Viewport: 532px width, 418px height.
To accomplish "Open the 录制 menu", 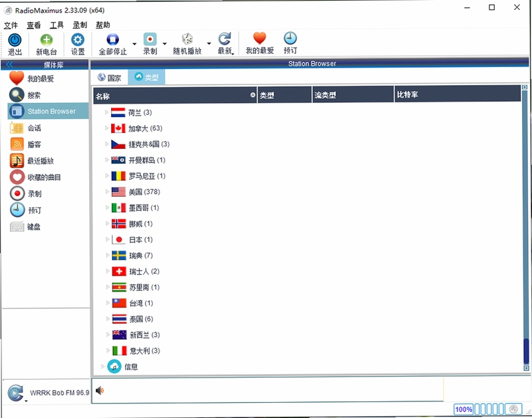I will 80,25.
